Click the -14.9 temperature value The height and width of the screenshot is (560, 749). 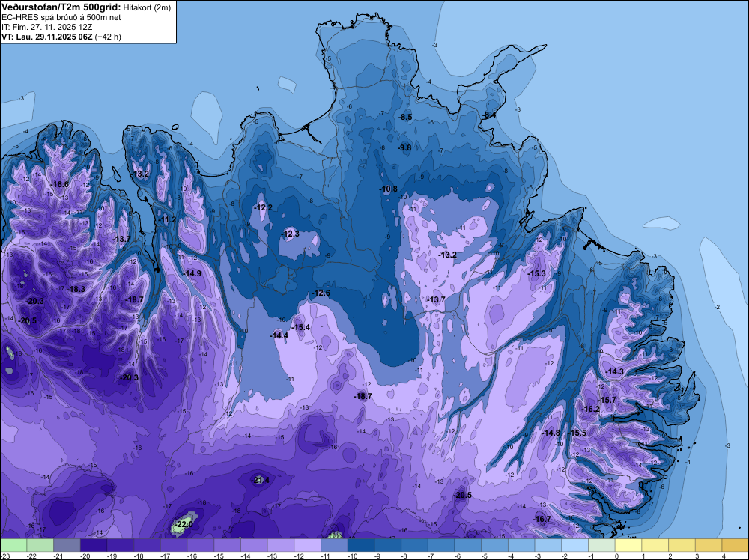pos(192,273)
